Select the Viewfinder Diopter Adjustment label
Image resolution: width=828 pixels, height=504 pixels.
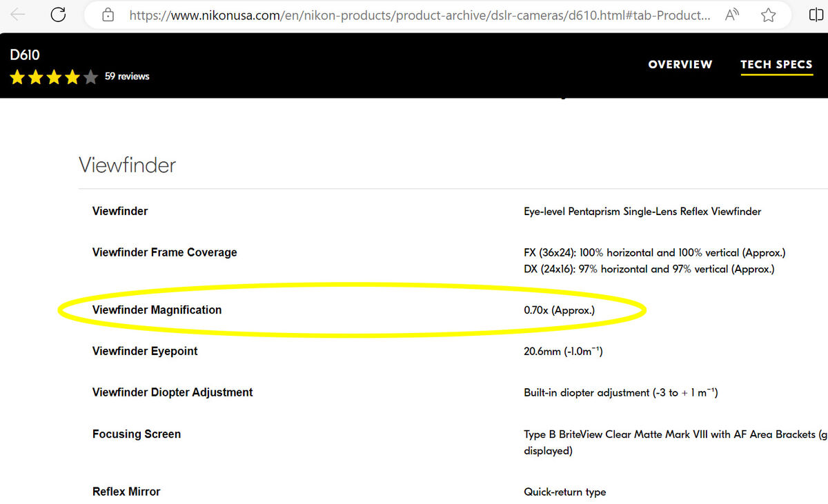tap(172, 392)
